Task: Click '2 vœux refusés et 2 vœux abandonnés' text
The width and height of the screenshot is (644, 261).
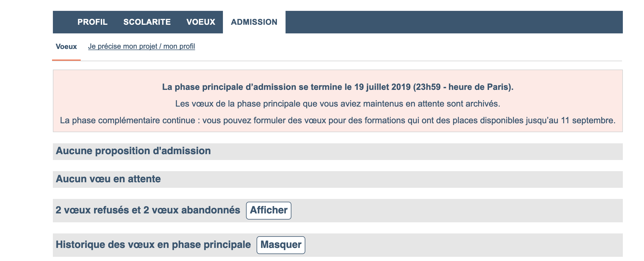Action: 148,210
